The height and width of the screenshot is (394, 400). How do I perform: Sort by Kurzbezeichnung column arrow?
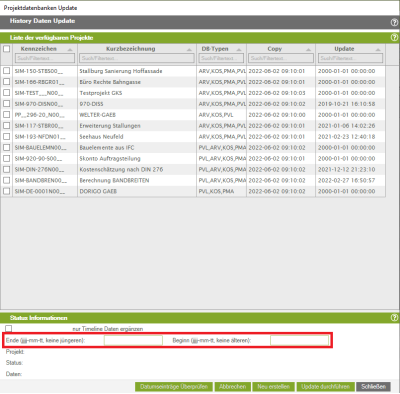[189, 50]
